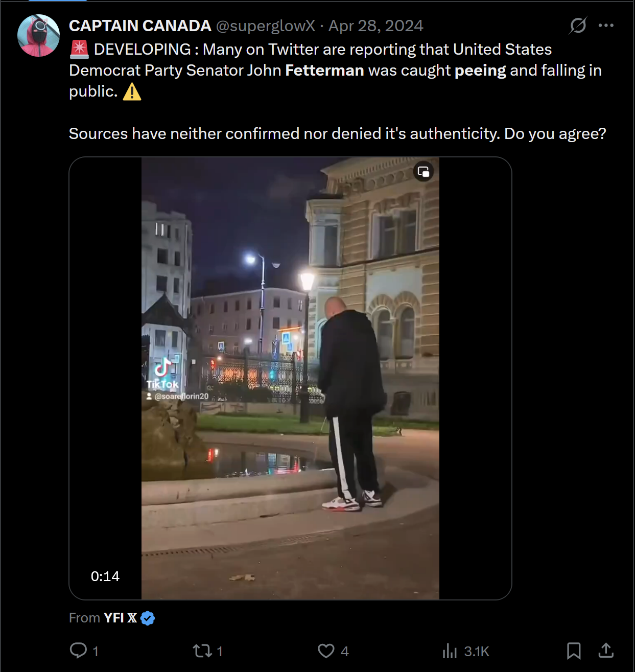Image resolution: width=635 pixels, height=672 pixels.
Task: Open CAPTAIN CANADA's profile avatar
Action: coord(38,35)
